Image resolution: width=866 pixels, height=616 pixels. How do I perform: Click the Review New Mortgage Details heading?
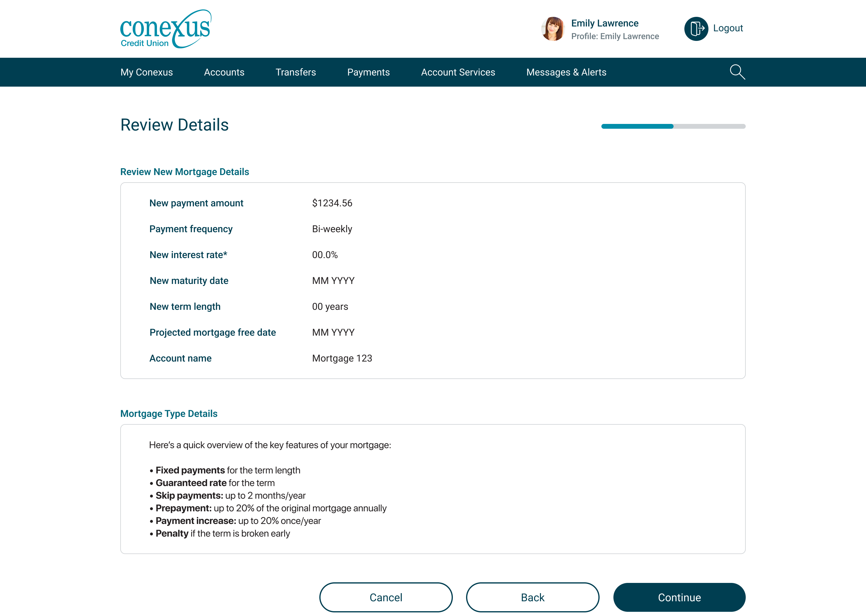(185, 172)
